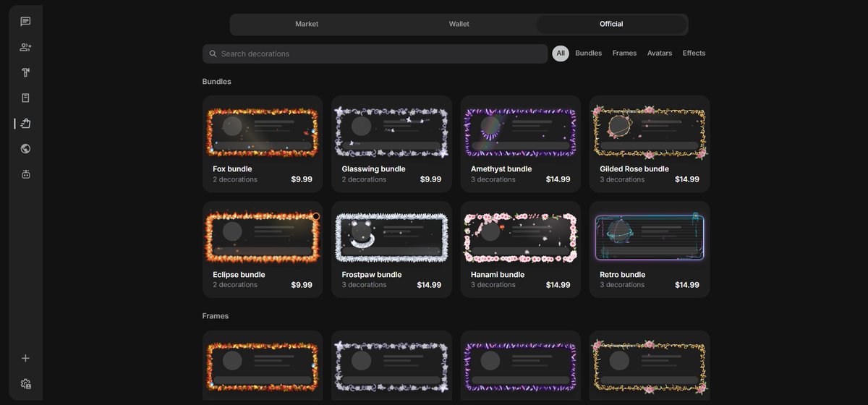Open the Fox bundle preview

point(263,132)
